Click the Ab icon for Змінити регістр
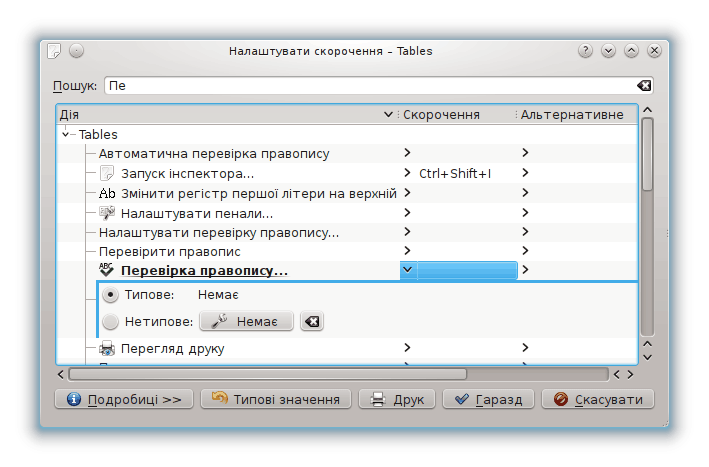Image resolution: width=709 pixels, height=467 pixels. tap(108, 193)
